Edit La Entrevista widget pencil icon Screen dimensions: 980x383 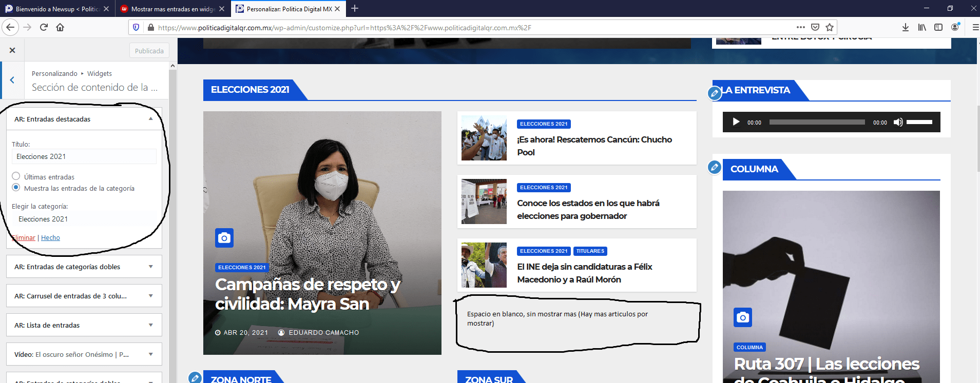click(x=715, y=94)
